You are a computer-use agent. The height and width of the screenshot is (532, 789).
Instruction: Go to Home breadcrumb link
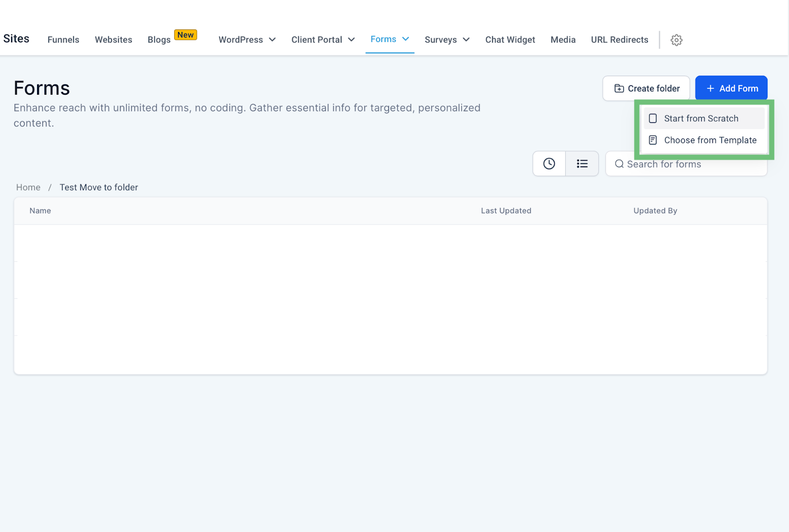point(28,187)
